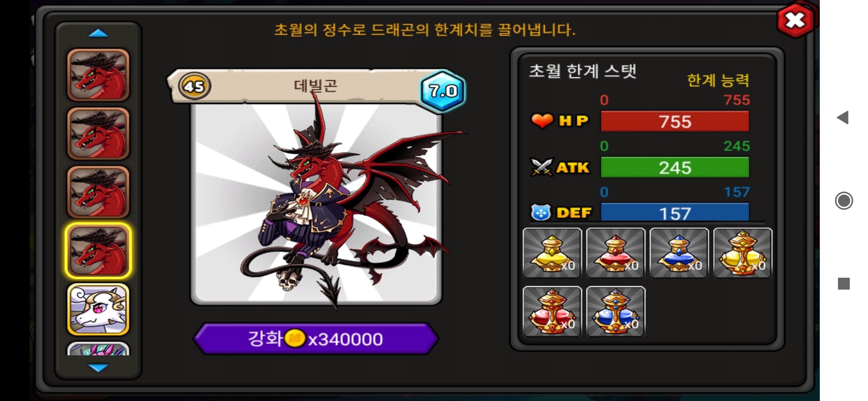The width and height of the screenshot is (868, 401).
Task: Tap the 7.0 hexagon grade badge
Action: point(443,91)
